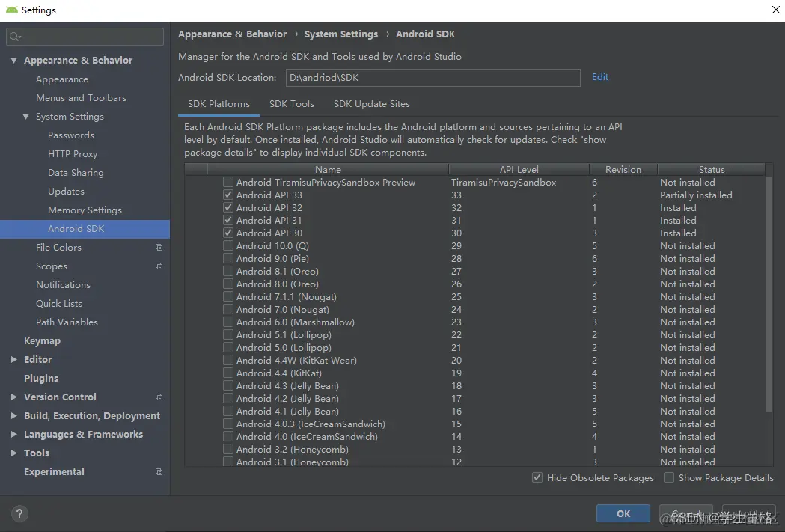
Task: Click the Version Control project-level icon
Action: point(159,397)
